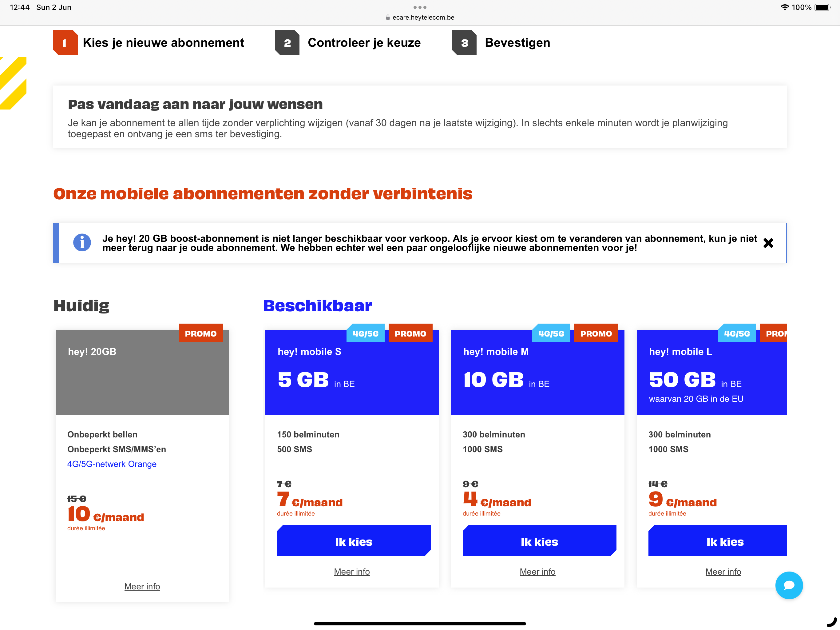This screenshot has width=840, height=630.
Task: Click PROMO badge on hey! mobile M
Action: (596, 334)
